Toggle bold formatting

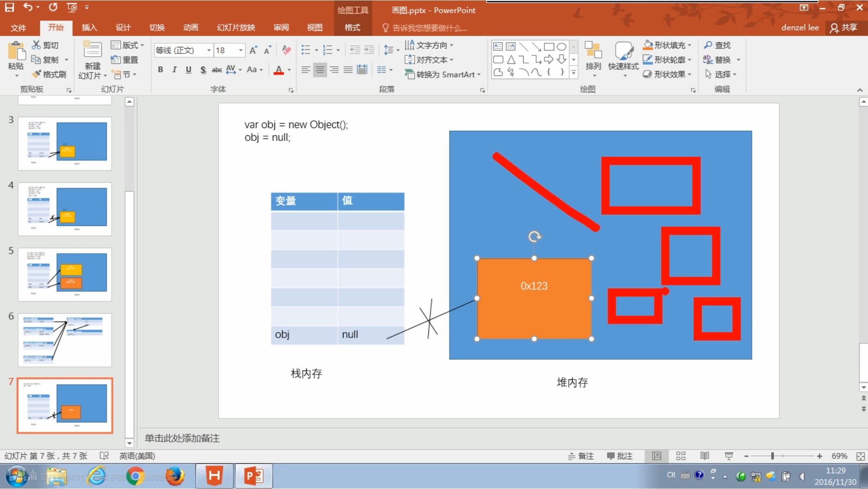click(x=160, y=69)
